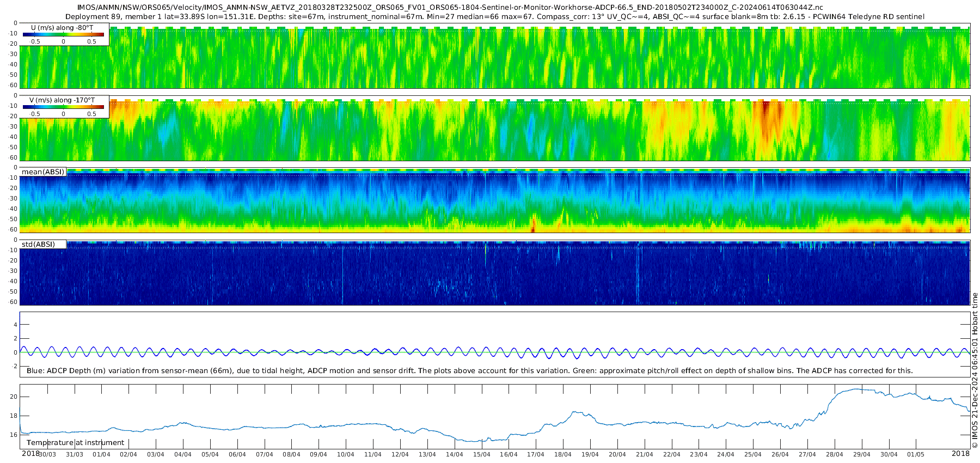Click the vertical IMOS copyright timestamp text
The width and height of the screenshot is (980, 463).
(x=975, y=370)
